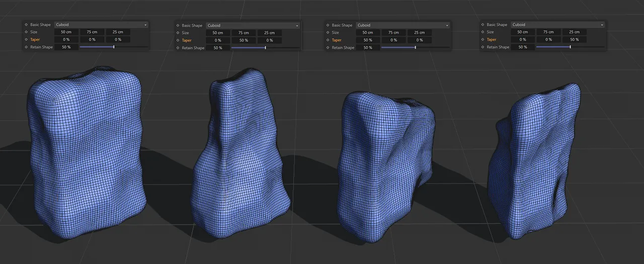Viewport: 644px width, 264px height.
Task: Open the Cuboid Basic Shape dropdown in leftmost panel
Action: [101, 24]
